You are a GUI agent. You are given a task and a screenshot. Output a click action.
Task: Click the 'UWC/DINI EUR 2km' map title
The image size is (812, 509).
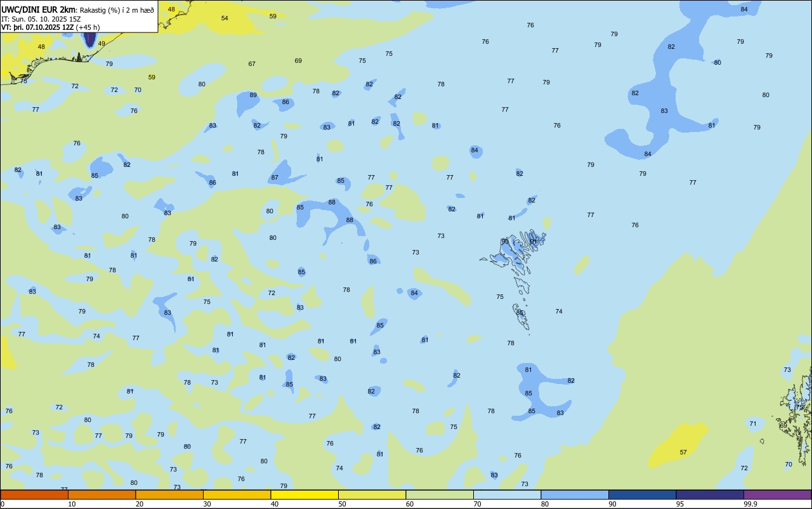[x=38, y=10]
